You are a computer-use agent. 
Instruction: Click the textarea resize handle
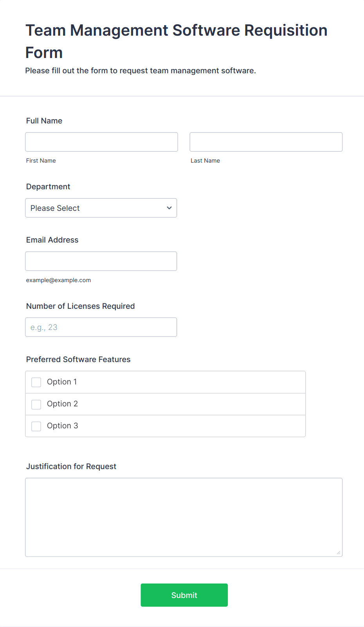pyautogui.click(x=338, y=553)
